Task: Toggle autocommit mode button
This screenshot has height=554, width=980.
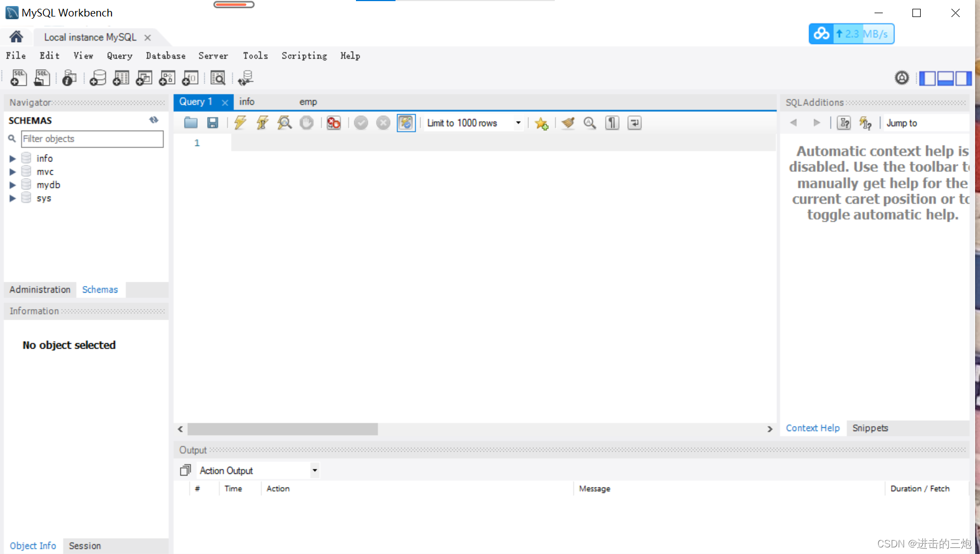Action: tap(406, 122)
